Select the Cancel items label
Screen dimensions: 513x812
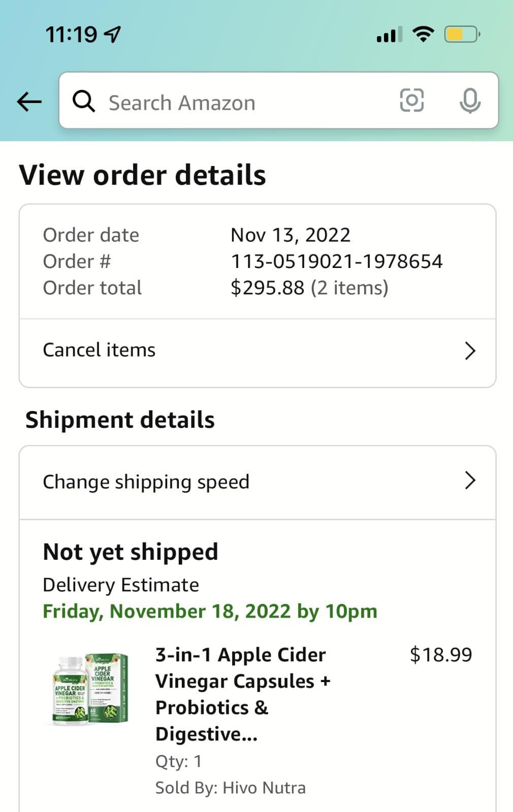pyautogui.click(x=99, y=350)
